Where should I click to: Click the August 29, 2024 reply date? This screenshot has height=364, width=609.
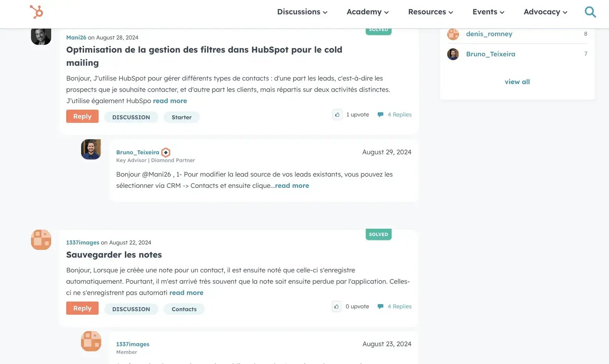click(x=387, y=152)
